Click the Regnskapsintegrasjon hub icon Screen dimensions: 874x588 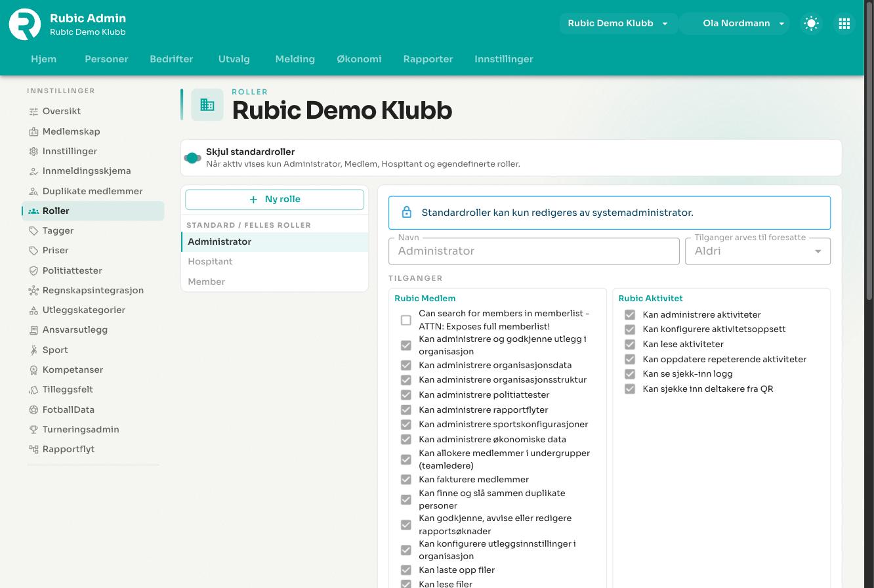click(33, 291)
